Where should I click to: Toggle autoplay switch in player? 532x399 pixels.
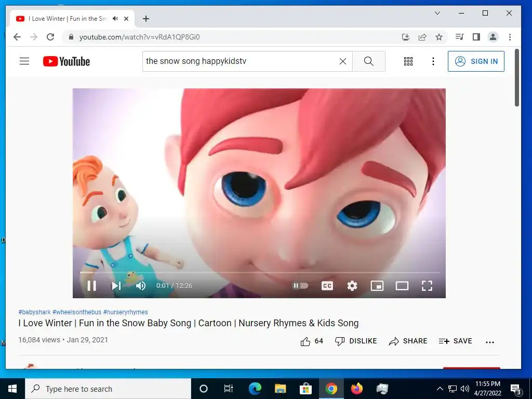tap(300, 286)
